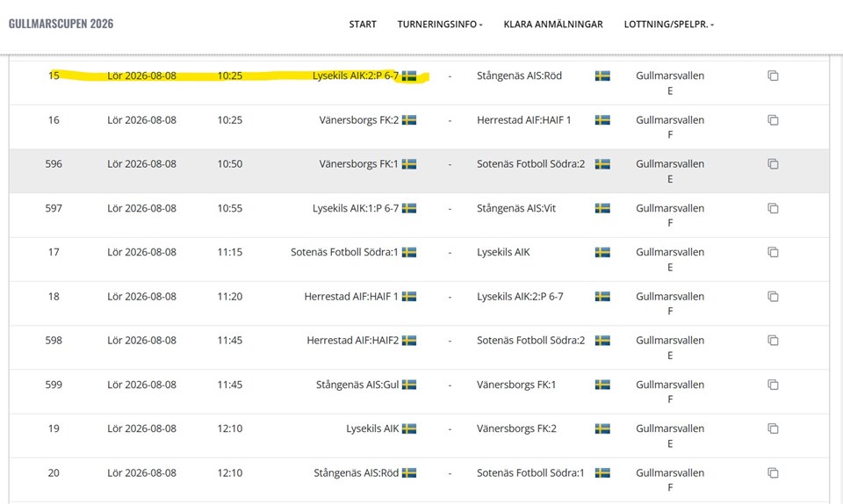Open KLARA ANMÄLNINGAR menu item
This screenshot has height=504, width=843.
pyautogui.click(x=553, y=25)
